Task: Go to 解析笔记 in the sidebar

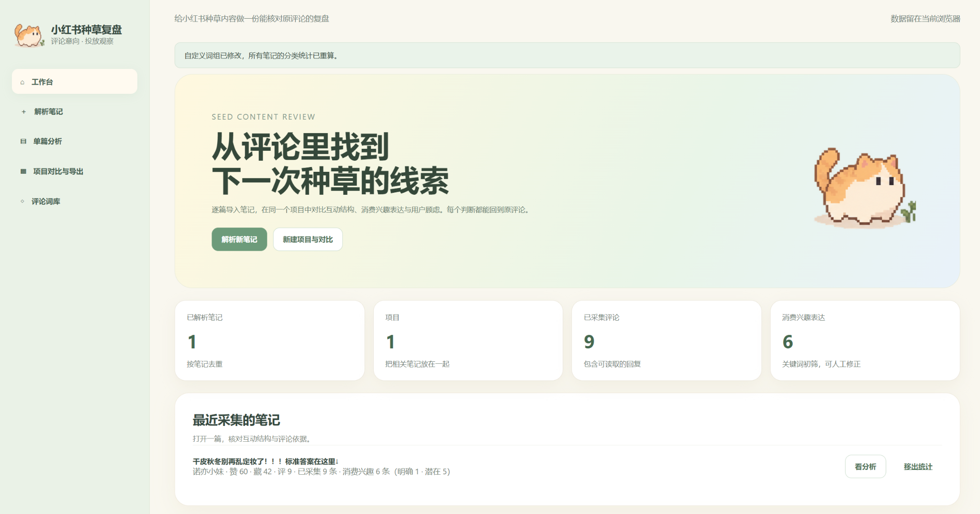Action: [75, 112]
